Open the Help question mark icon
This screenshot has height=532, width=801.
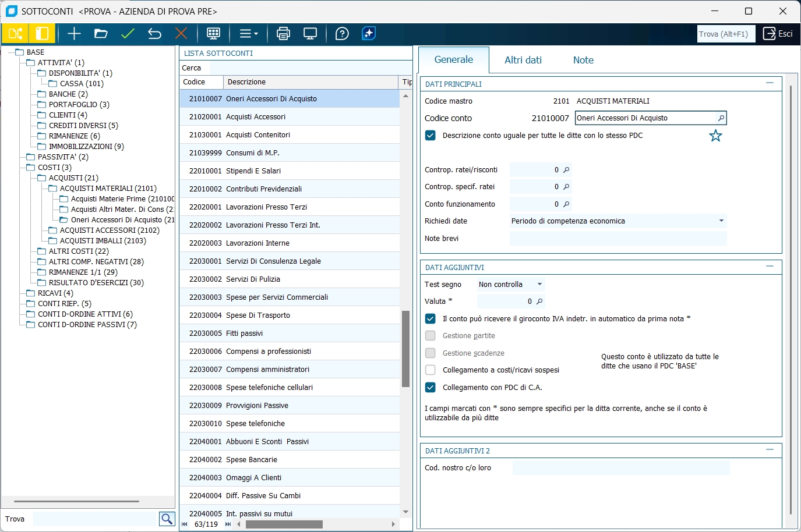342,34
